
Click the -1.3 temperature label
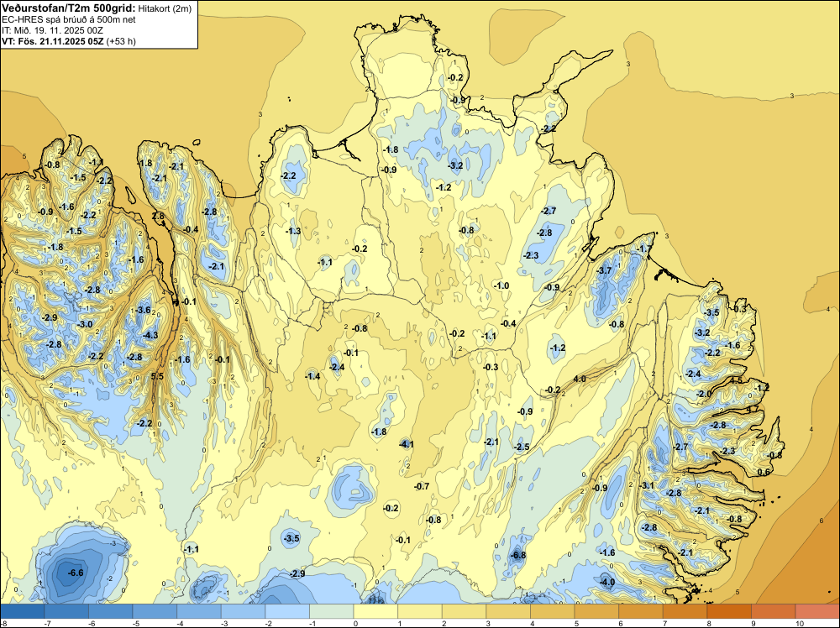(x=293, y=231)
